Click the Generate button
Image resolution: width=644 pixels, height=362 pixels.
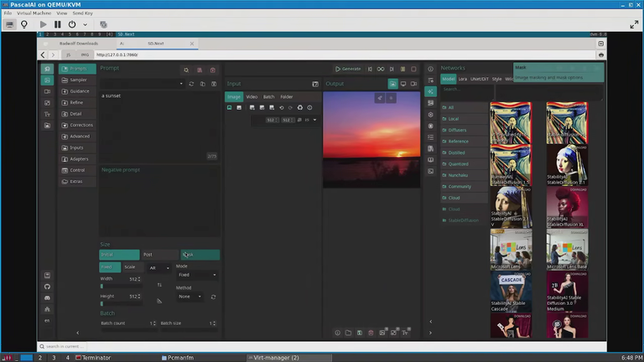click(348, 69)
